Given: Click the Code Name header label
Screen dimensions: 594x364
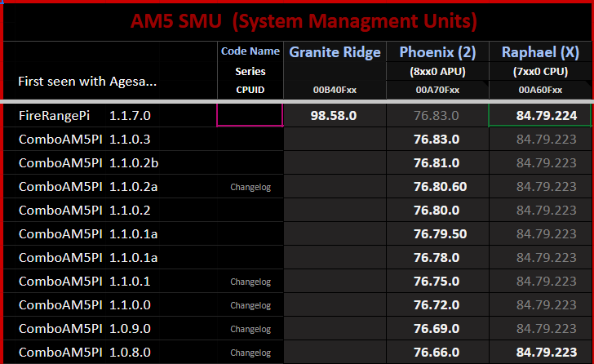Looking at the screenshot, I should click(x=250, y=51).
